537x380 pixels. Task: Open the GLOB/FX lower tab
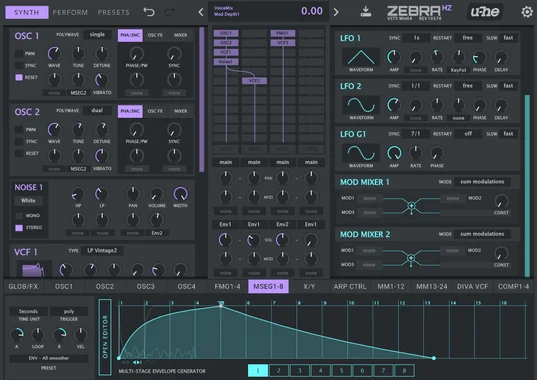23,287
